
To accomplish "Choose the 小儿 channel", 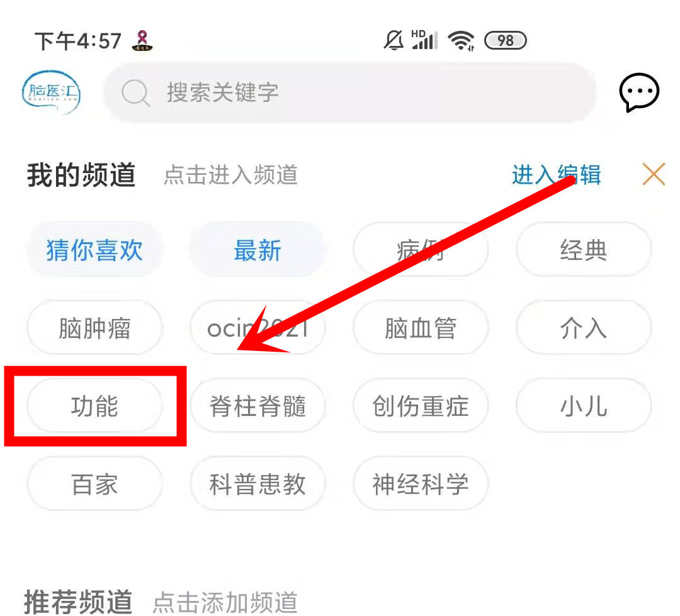I will pyautogui.click(x=584, y=406).
